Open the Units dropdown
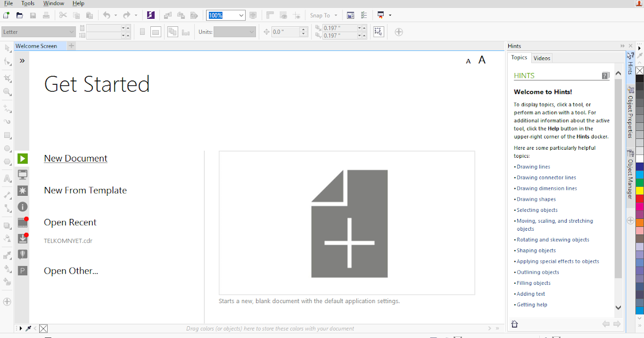The height and width of the screenshot is (338, 644). point(235,32)
